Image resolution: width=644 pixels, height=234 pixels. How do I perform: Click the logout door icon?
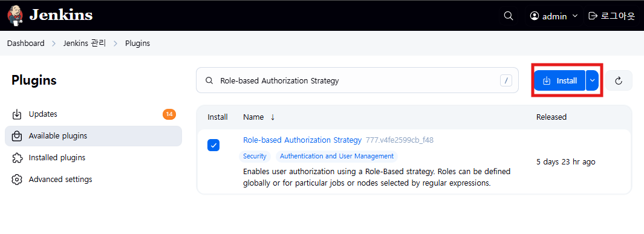pyautogui.click(x=592, y=16)
